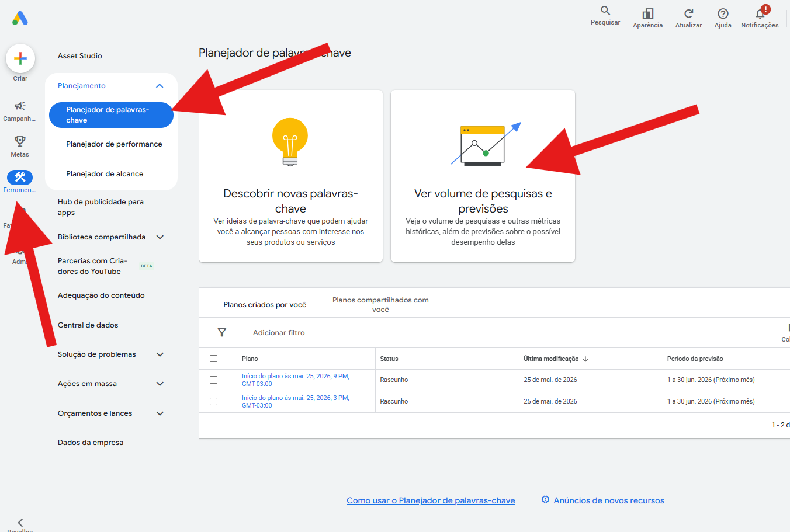This screenshot has height=532, width=790.
Task: Click the Pesquisar magnifier icon
Action: click(605, 11)
